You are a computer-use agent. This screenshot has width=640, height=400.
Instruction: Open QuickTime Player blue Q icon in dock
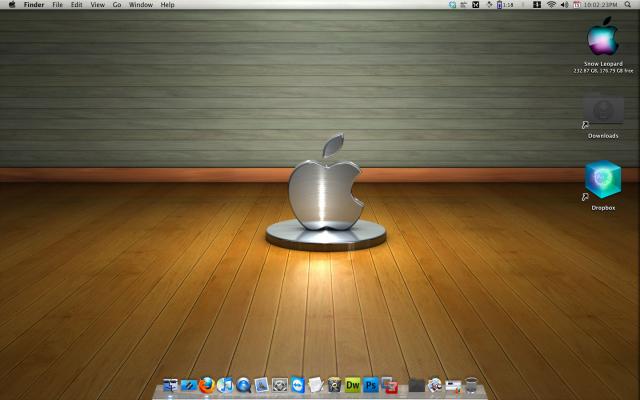coord(243,385)
